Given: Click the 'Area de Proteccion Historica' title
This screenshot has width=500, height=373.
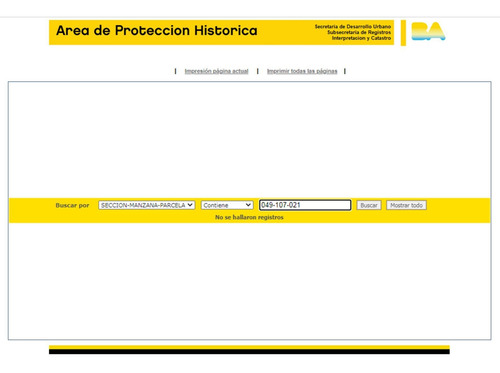Looking at the screenshot, I should [157, 31].
